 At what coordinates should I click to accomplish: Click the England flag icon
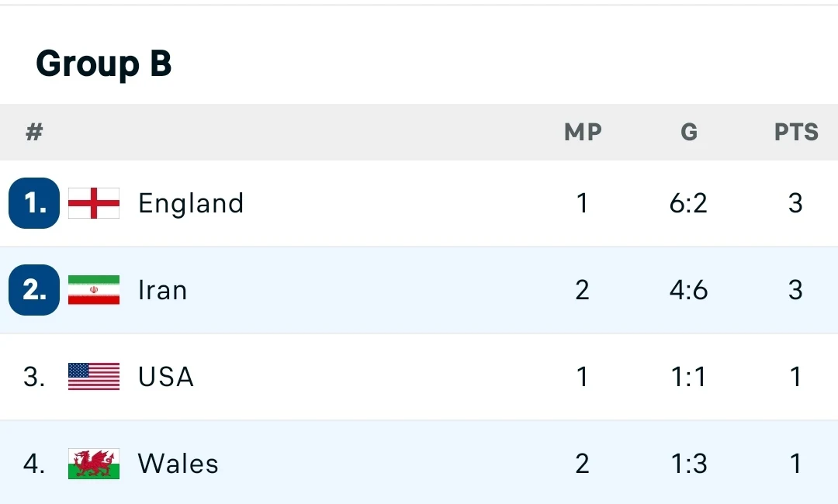coord(94,203)
